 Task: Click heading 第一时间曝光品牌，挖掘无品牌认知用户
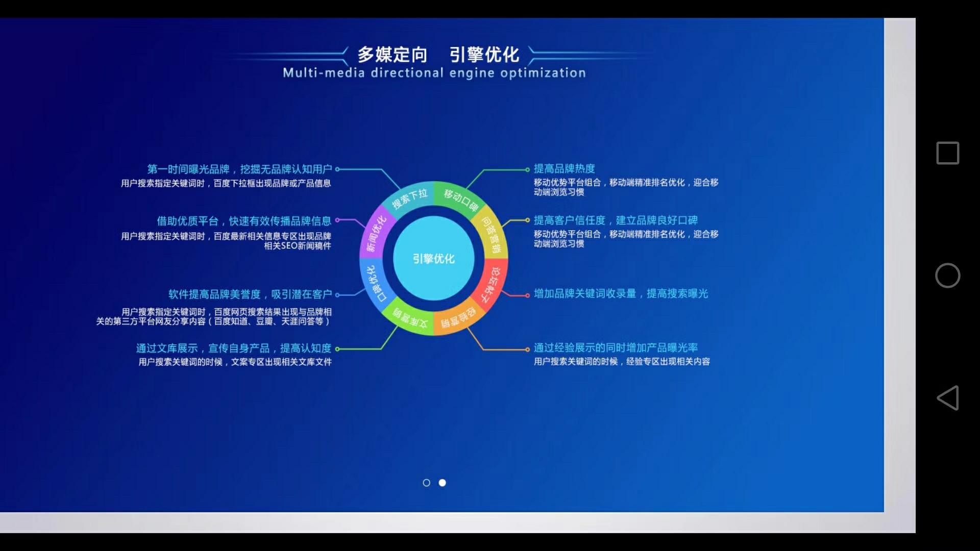pyautogui.click(x=239, y=169)
